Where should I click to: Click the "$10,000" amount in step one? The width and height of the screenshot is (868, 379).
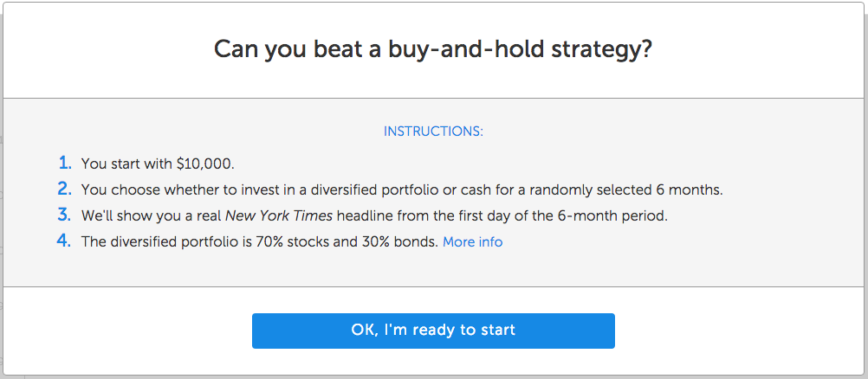pos(204,164)
